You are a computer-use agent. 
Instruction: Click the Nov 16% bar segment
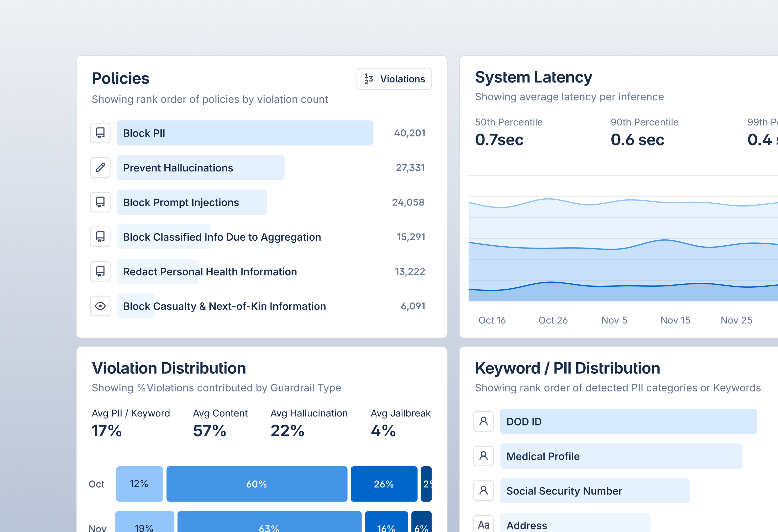point(386,521)
